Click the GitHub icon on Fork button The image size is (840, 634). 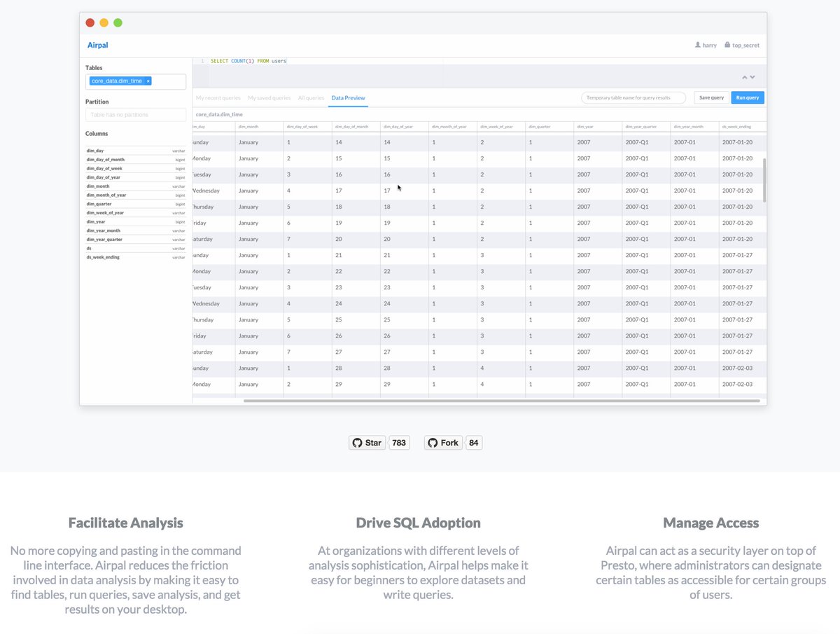click(433, 443)
